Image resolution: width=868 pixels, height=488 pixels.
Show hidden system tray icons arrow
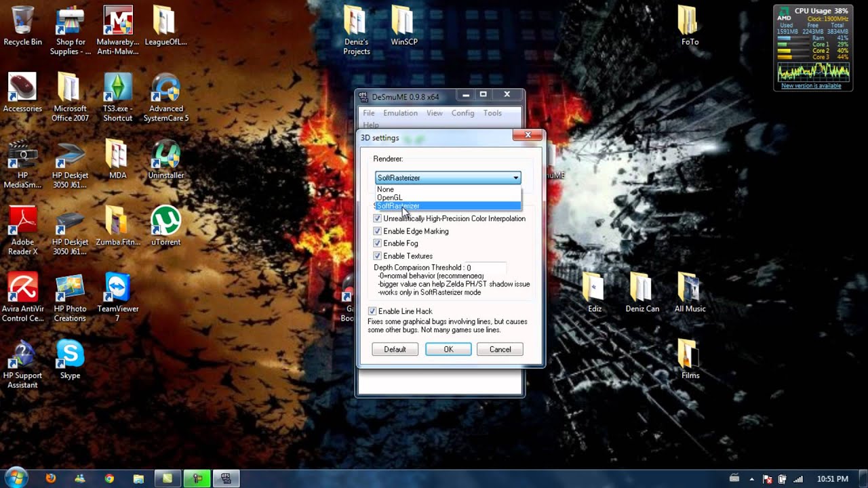click(x=751, y=479)
